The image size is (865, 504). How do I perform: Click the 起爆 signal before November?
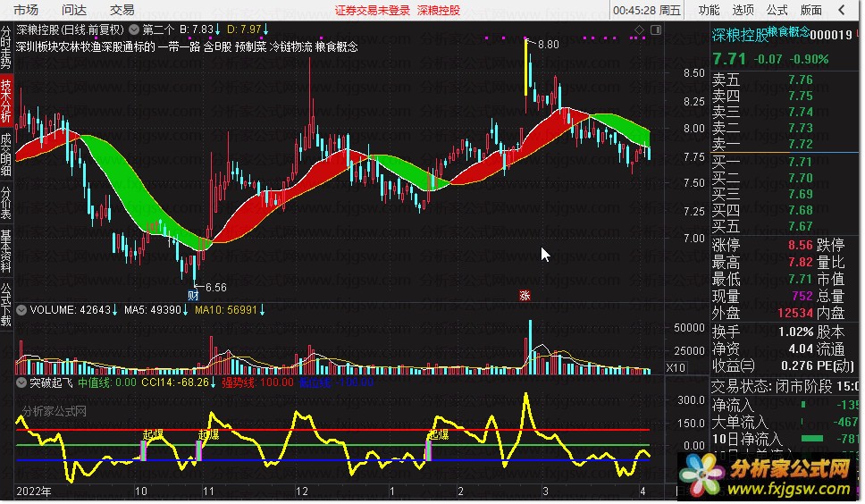click(x=208, y=435)
